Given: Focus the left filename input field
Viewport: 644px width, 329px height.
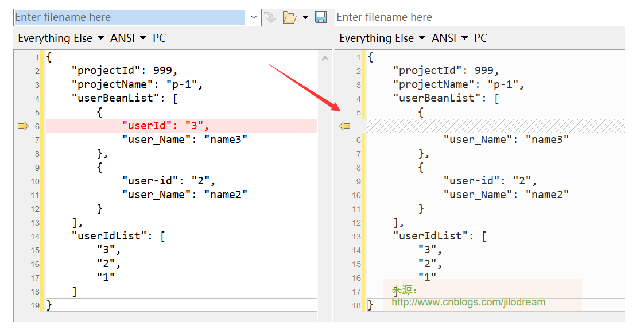Looking at the screenshot, I should [129, 17].
